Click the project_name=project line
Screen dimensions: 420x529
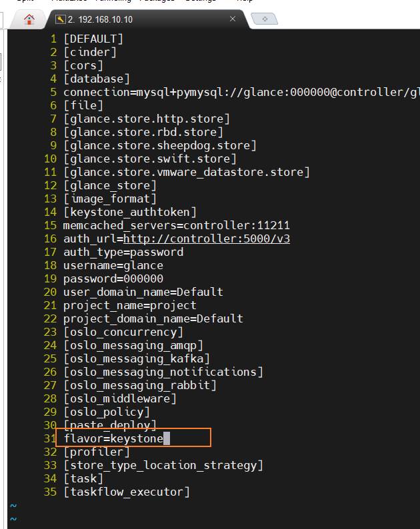pos(129,305)
